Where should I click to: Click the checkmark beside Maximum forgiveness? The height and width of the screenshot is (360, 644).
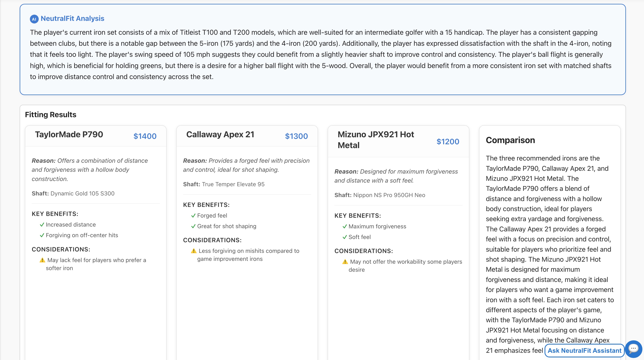pos(345,226)
